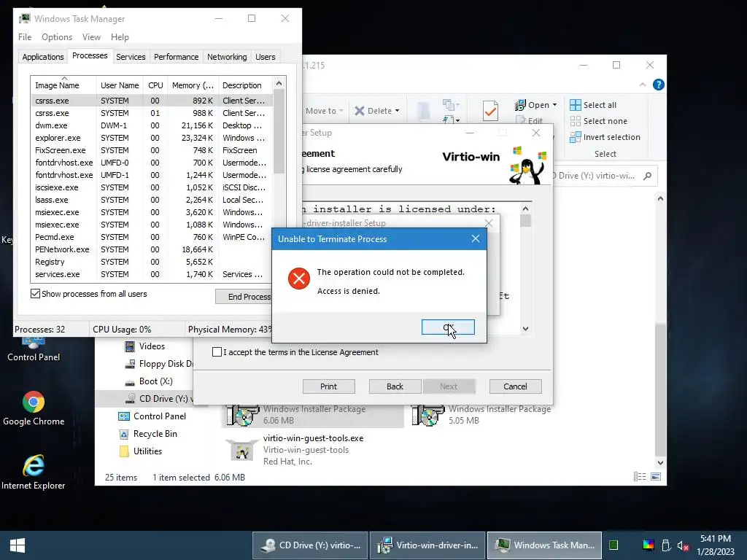The image size is (747, 560).
Task: Select lsass.exe process row
Action: coord(152,200)
